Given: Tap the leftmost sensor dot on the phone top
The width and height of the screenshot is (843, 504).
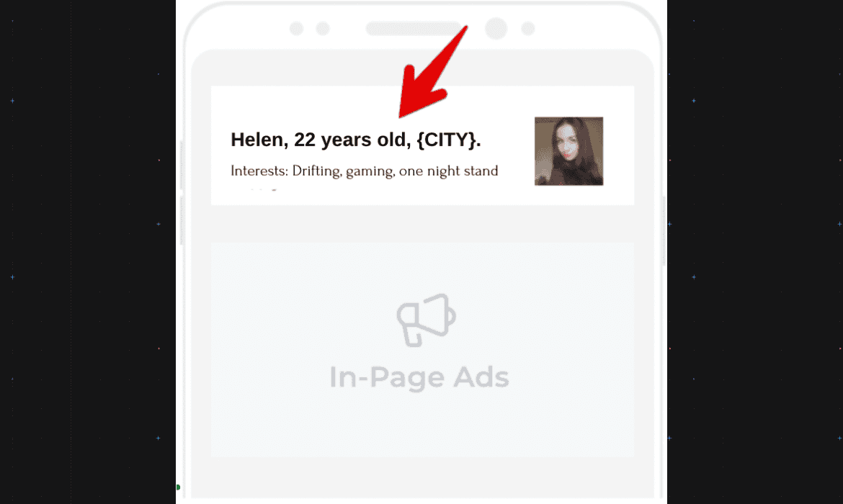Looking at the screenshot, I should [296, 29].
